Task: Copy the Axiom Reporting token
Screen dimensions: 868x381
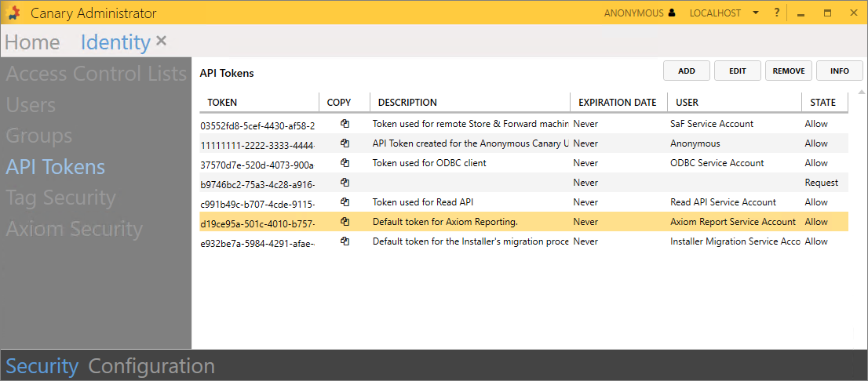Action: click(344, 222)
